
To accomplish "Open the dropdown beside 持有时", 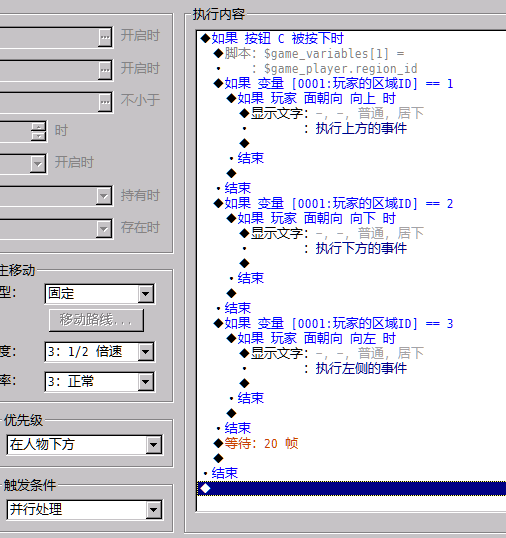I will click(x=104, y=196).
